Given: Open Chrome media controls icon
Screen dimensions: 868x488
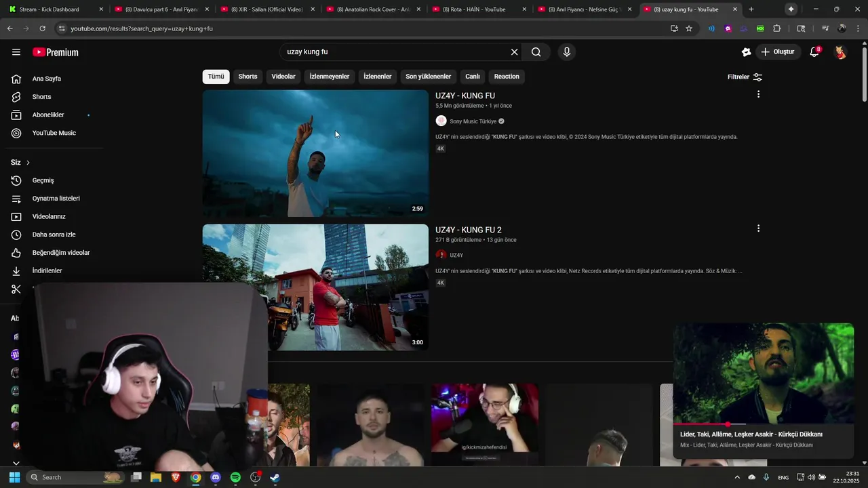Looking at the screenshot, I should pyautogui.click(x=825, y=28).
